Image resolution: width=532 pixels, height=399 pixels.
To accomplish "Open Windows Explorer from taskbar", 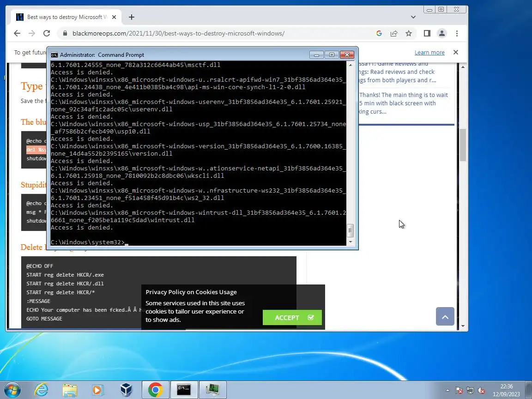I will (x=70, y=390).
